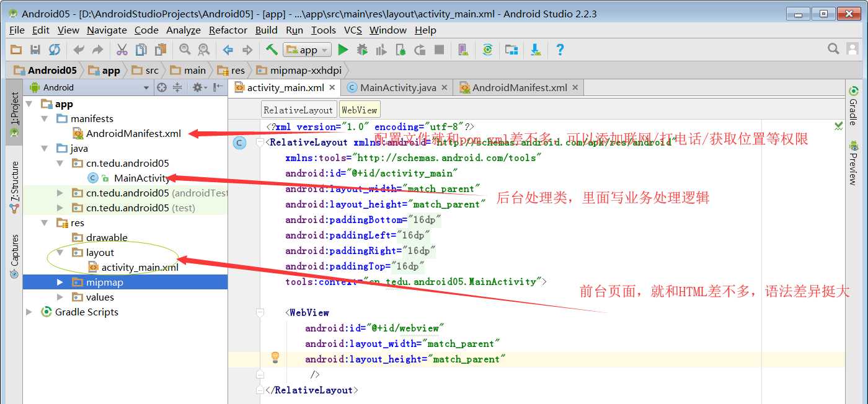Click the Find magnifier icon
Screen dimensions: 868x404
185,50
